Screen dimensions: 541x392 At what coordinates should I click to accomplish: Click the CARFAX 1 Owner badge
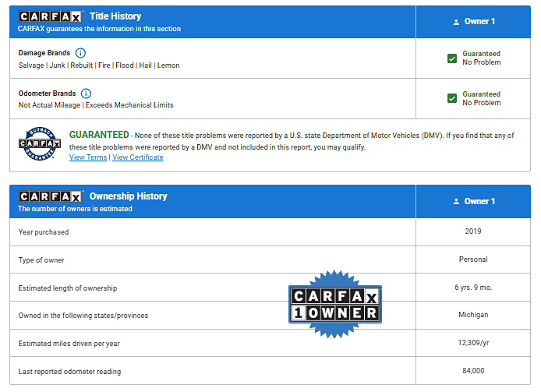pyautogui.click(x=334, y=305)
